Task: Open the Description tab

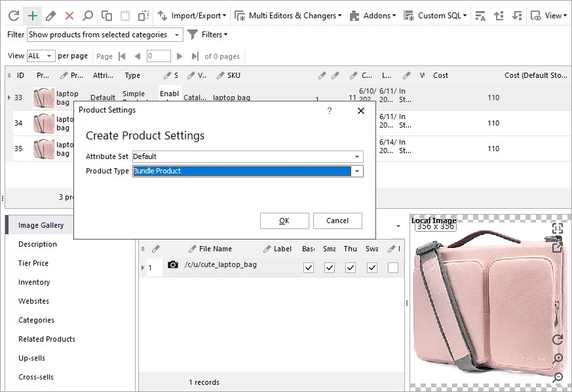Action: (x=37, y=244)
